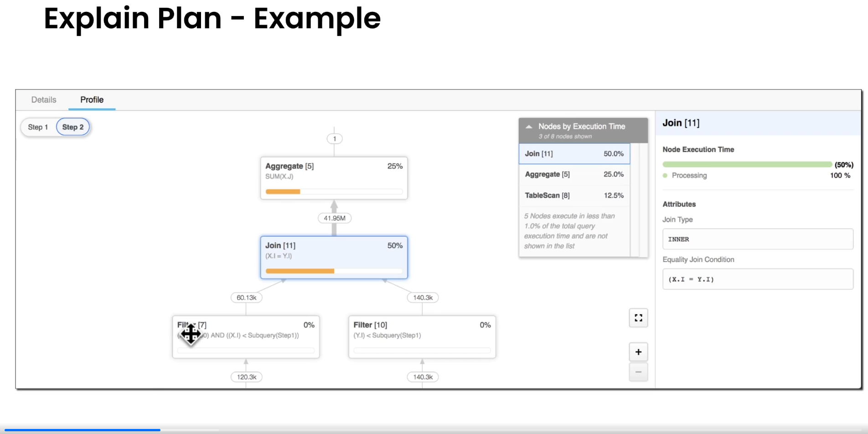Image resolution: width=868 pixels, height=434 pixels.
Task: Click the fit-to-screen fullscreen icon
Action: 638,318
